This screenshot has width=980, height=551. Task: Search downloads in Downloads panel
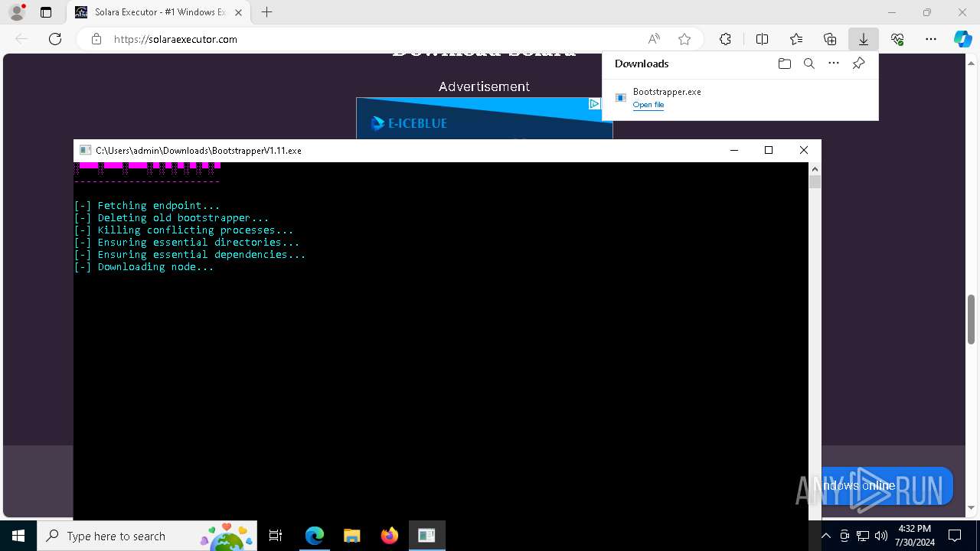click(808, 64)
